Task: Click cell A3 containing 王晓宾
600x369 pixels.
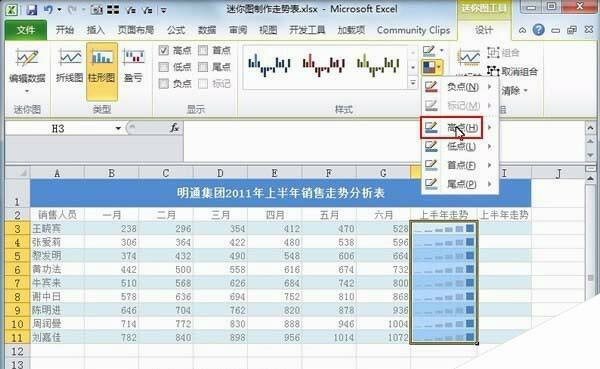Action: (57, 229)
